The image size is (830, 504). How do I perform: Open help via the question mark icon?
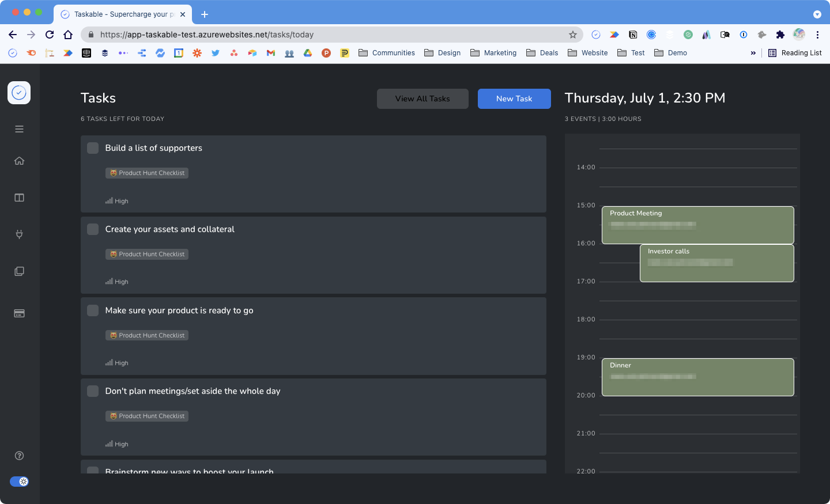tap(19, 456)
